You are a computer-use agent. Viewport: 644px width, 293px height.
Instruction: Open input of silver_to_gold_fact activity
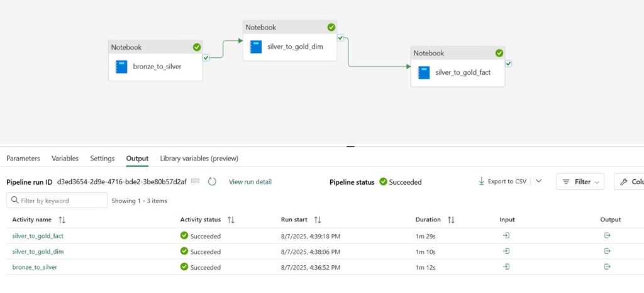(506, 236)
